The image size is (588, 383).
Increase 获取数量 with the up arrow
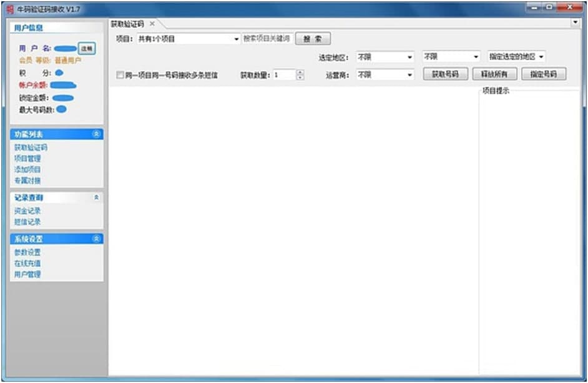(300, 72)
